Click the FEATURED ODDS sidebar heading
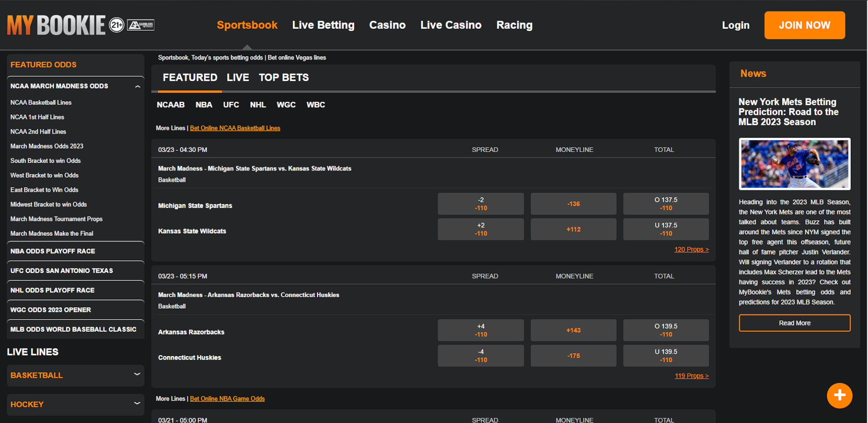Viewport: 868px width, 423px height. coord(43,65)
